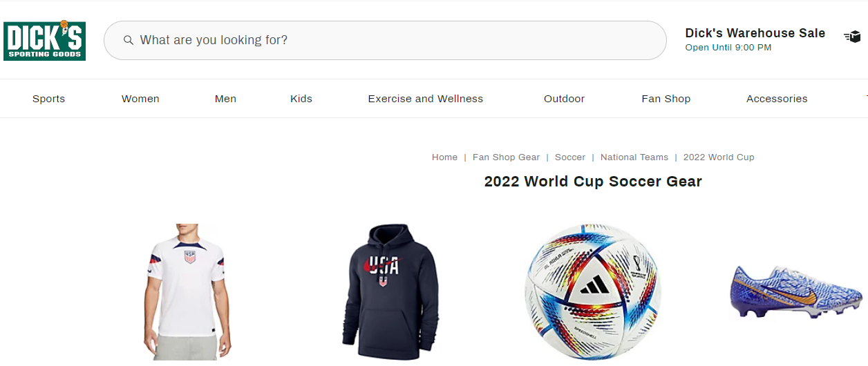The image size is (868, 366).
Task: Select the Adidas World Cup soccer ball
Action: (x=592, y=291)
